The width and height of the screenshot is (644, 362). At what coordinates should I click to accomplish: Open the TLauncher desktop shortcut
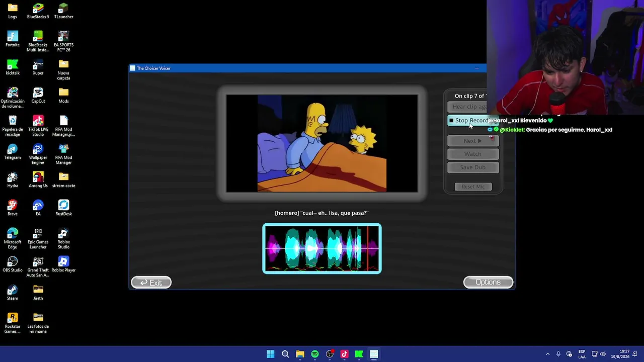(63, 11)
